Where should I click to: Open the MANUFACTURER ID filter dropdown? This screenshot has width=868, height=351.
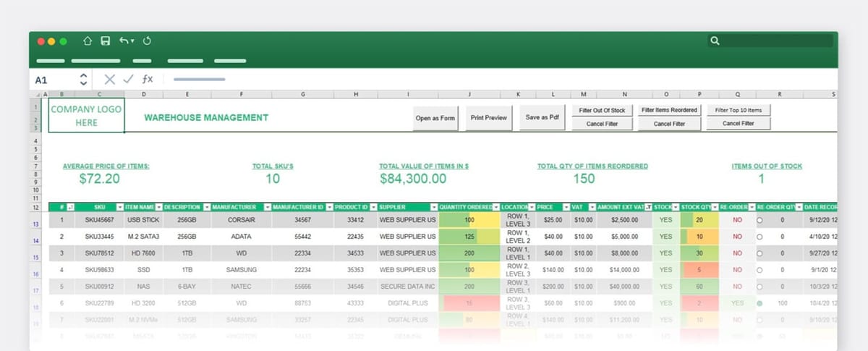pos(329,207)
